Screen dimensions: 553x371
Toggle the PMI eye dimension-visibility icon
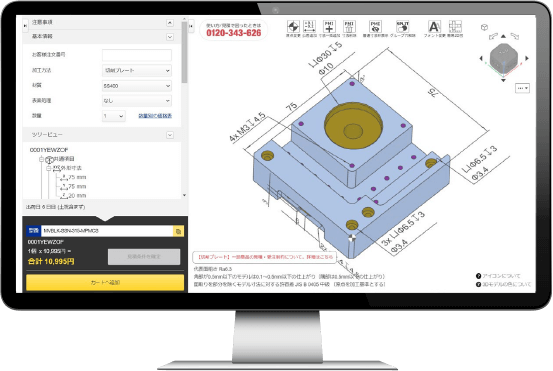click(x=375, y=27)
